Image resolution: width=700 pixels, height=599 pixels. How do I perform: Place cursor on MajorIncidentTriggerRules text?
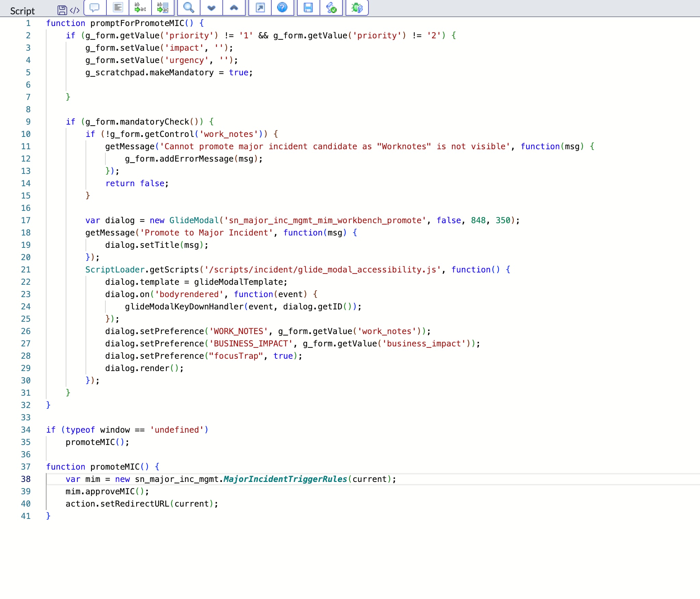pos(285,479)
